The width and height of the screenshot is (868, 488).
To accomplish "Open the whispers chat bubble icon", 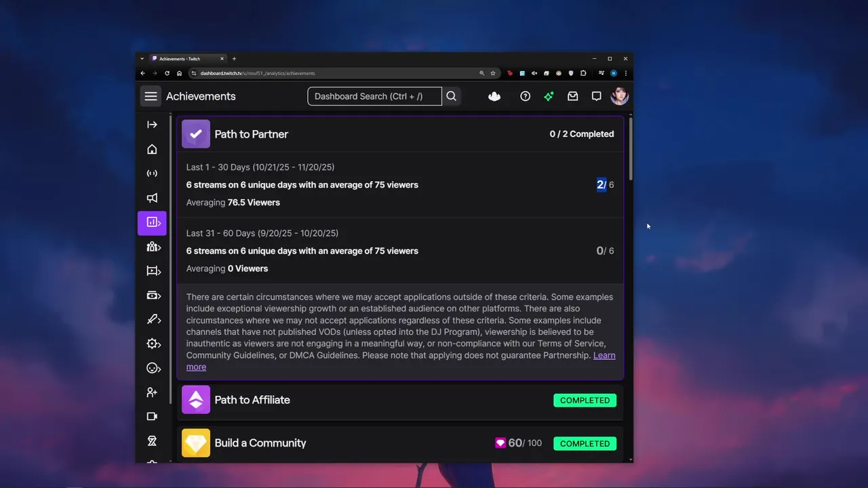I will click(596, 96).
